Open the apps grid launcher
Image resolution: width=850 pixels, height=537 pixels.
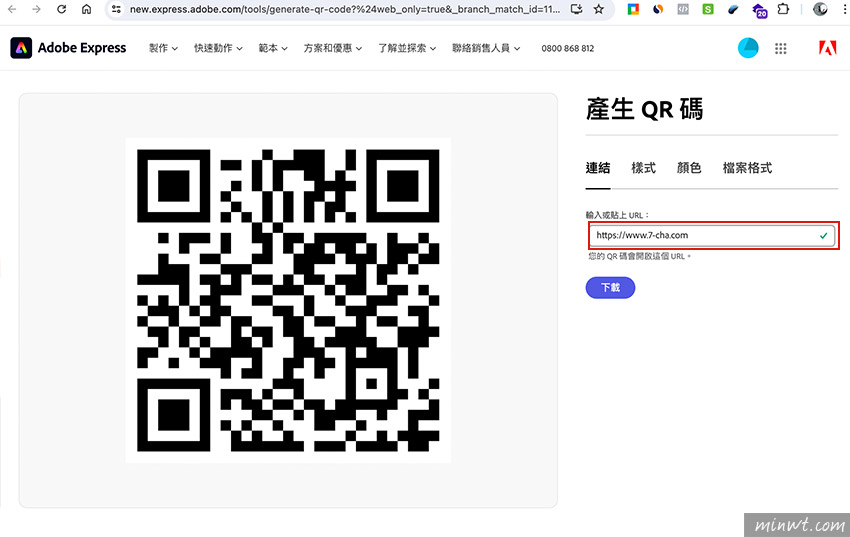coord(781,48)
